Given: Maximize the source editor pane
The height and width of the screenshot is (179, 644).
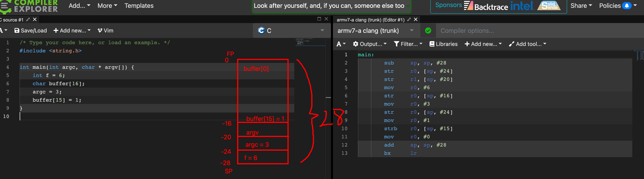Looking at the screenshot, I should click(x=319, y=19).
